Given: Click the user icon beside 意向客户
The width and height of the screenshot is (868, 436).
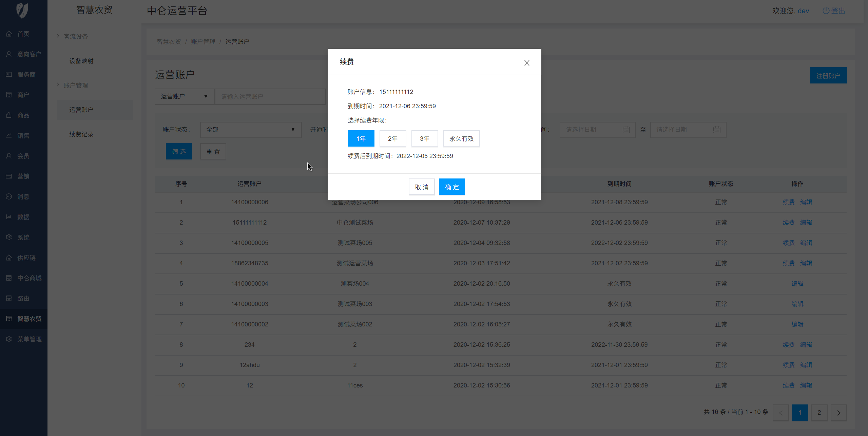Looking at the screenshot, I should pos(9,54).
